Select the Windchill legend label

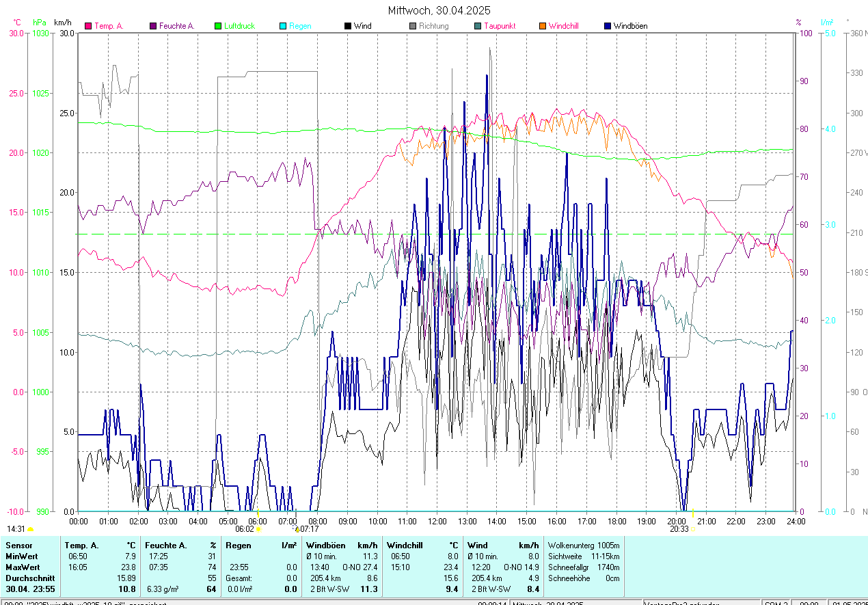point(564,26)
